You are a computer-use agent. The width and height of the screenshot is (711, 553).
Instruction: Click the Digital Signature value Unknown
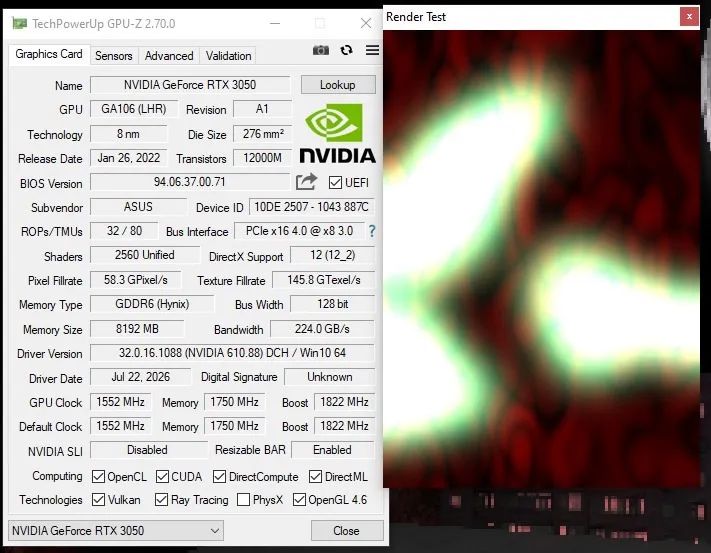pyautogui.click(x=330, y=377)
